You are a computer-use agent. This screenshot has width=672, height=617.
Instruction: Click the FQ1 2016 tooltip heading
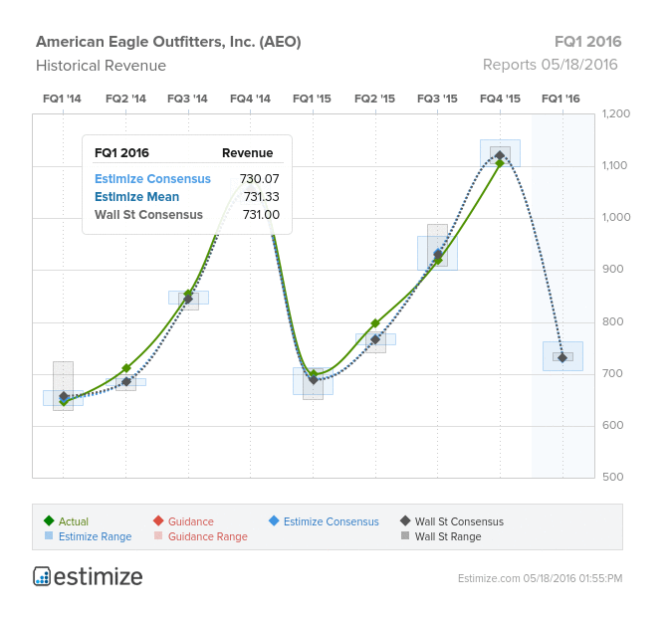121,153
